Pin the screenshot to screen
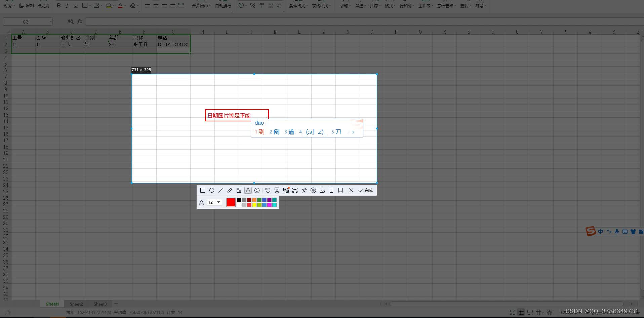 [304, 190]
